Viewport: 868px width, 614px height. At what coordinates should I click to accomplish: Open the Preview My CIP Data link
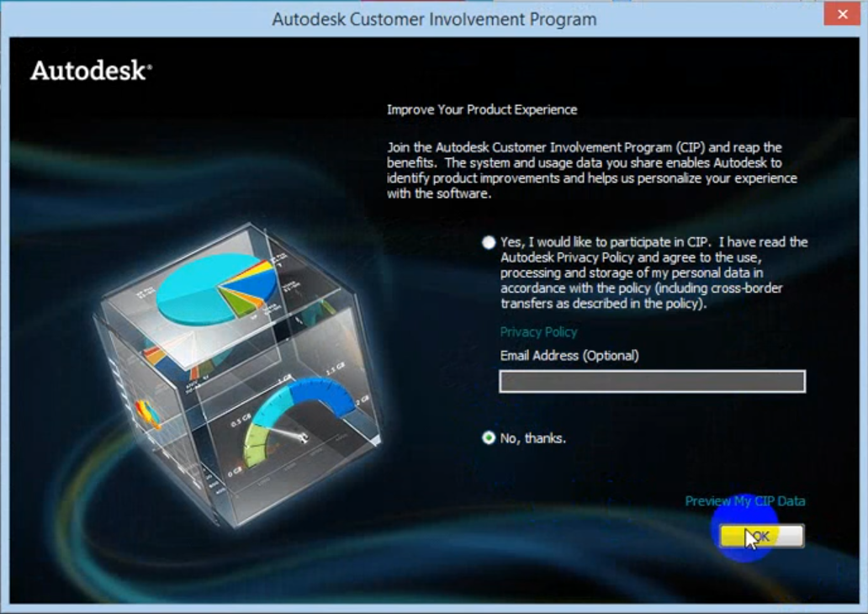(744, 501)
